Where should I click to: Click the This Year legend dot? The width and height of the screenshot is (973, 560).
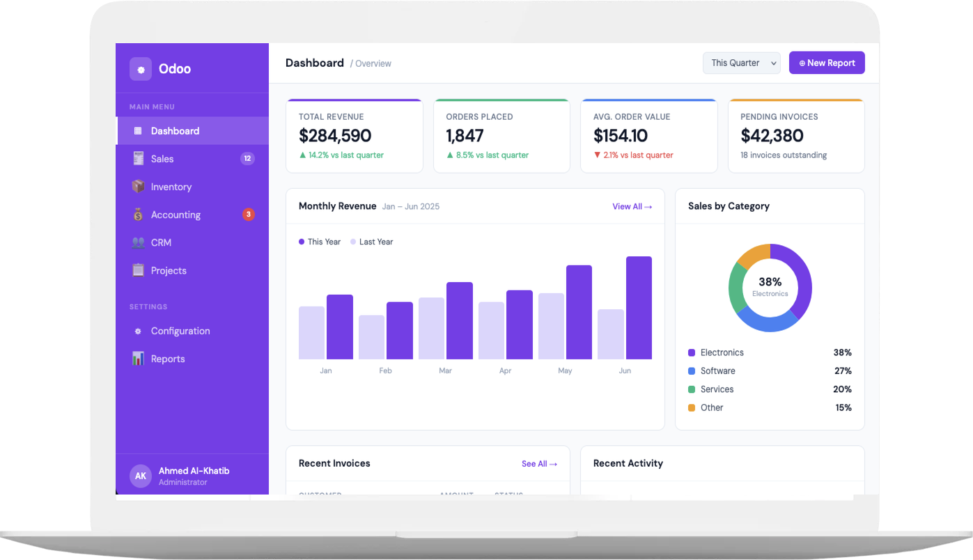coord(302,242)
